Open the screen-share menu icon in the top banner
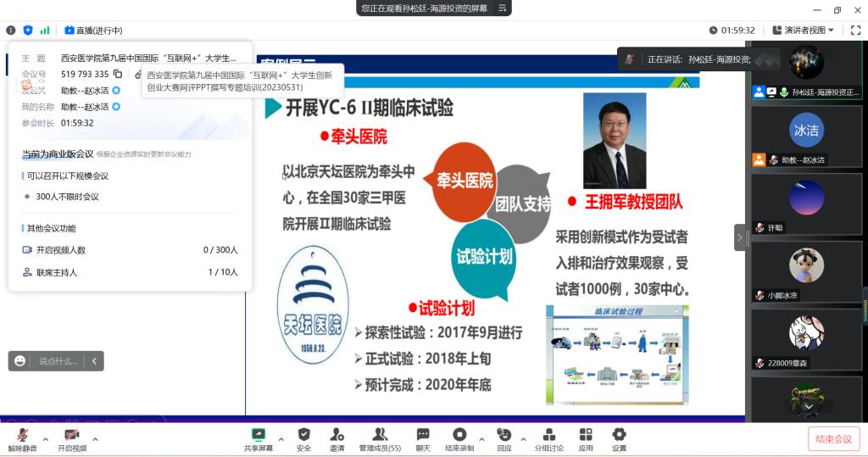 tap(503, 8)
